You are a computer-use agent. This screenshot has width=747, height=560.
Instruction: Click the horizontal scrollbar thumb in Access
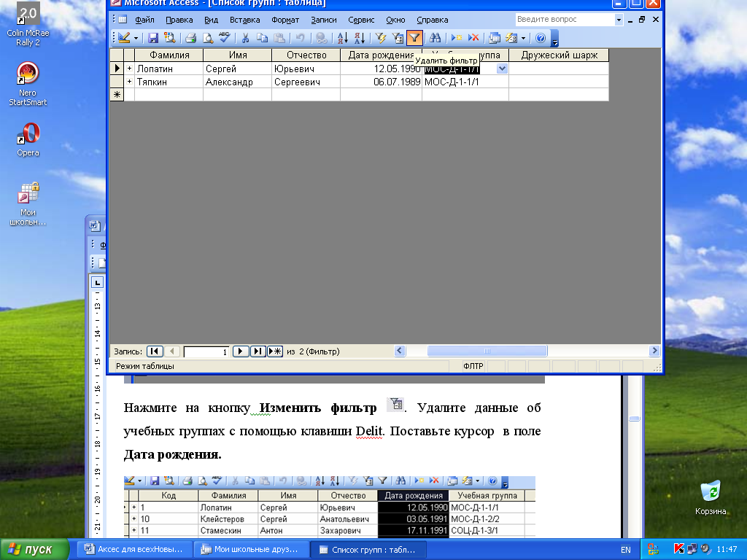coord(487,351)
